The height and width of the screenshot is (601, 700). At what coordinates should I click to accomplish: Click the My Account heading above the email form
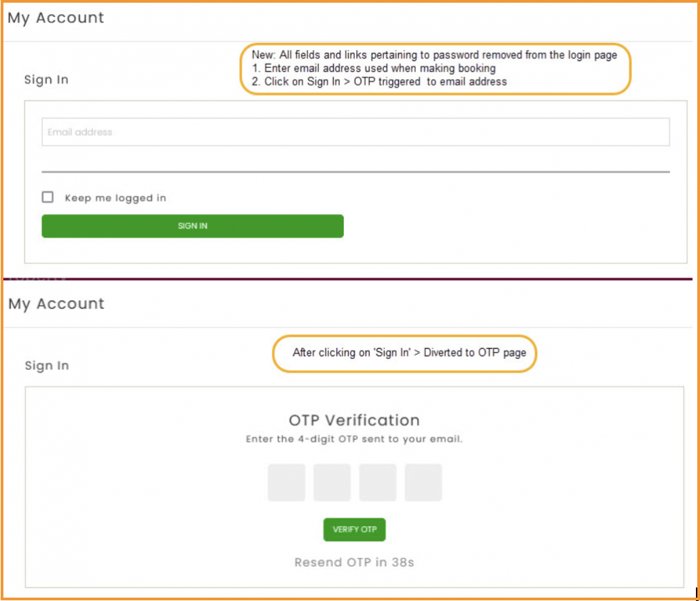point(56,18)
